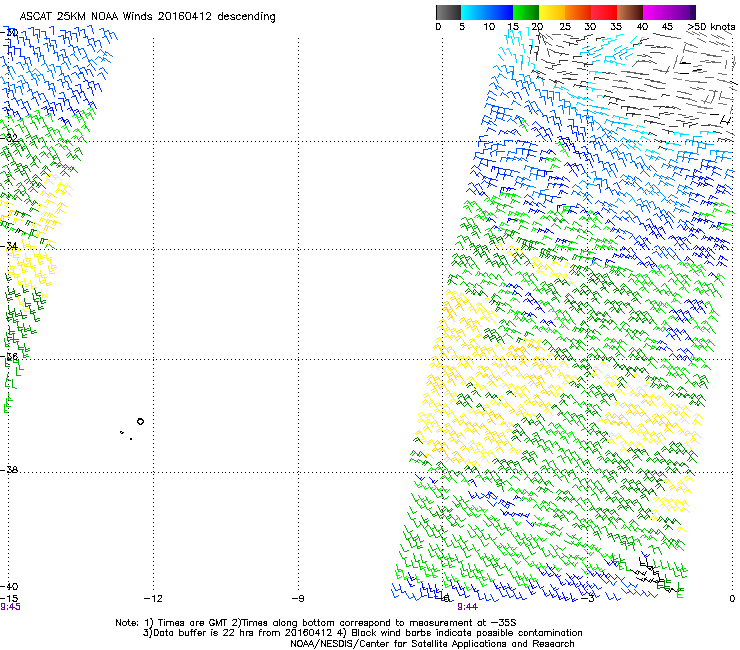The image size is (740, 650).
Task: Click the small island circle near -12 longitude
Action: [140, 422]
